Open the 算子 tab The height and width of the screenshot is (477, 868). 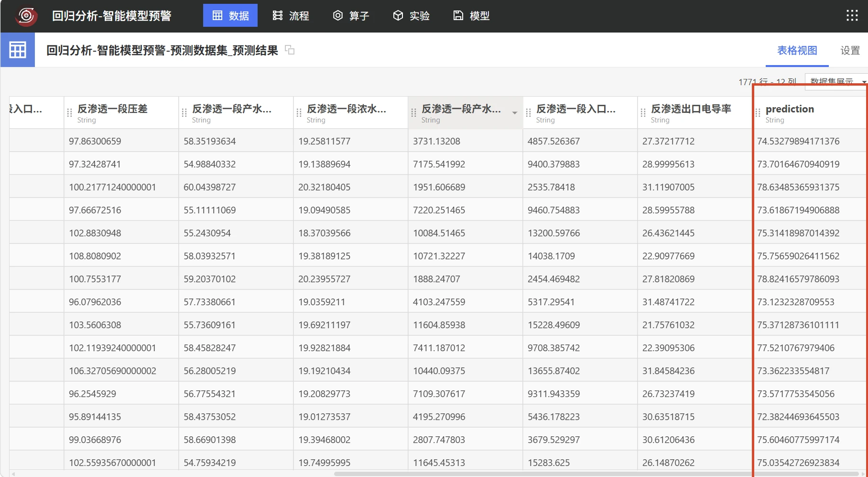pos(351,16)
